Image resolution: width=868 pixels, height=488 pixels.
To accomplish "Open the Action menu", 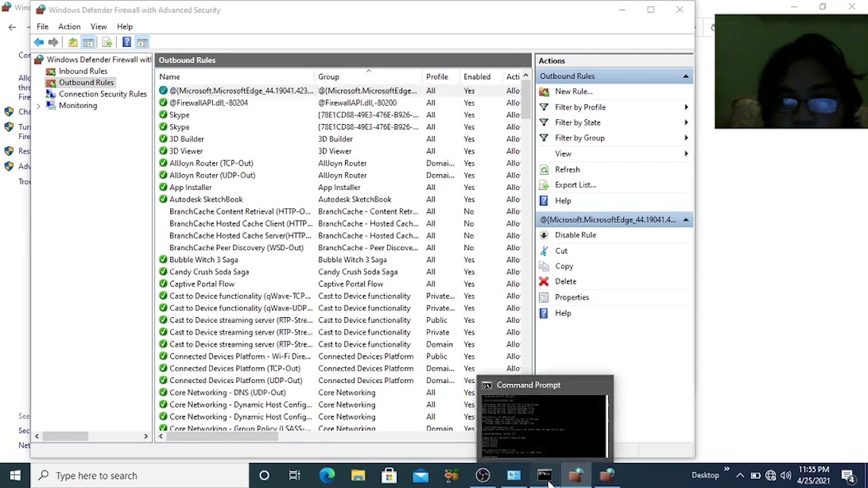I will [x=69, y=26].
